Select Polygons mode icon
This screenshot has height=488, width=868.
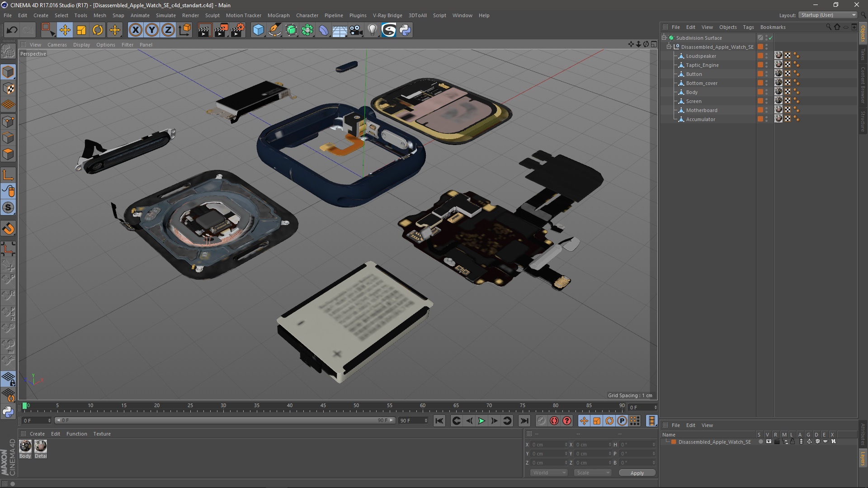click(x=8, y=154)
